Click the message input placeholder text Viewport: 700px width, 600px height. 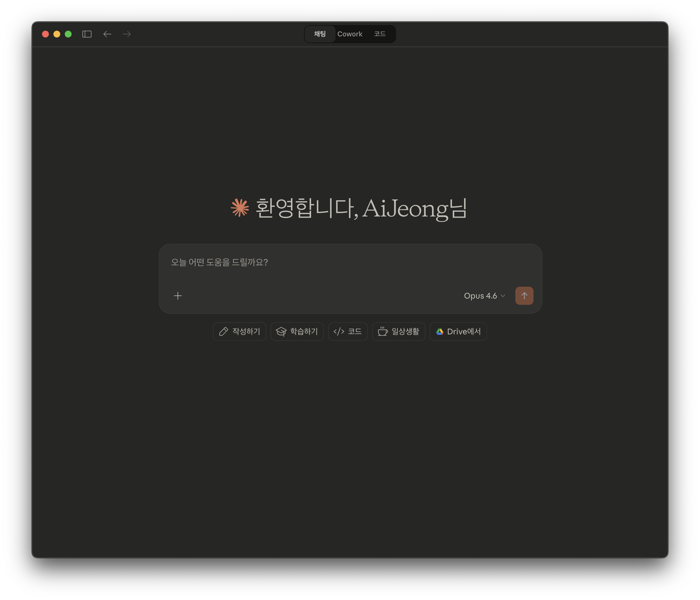tap(219, 262)
